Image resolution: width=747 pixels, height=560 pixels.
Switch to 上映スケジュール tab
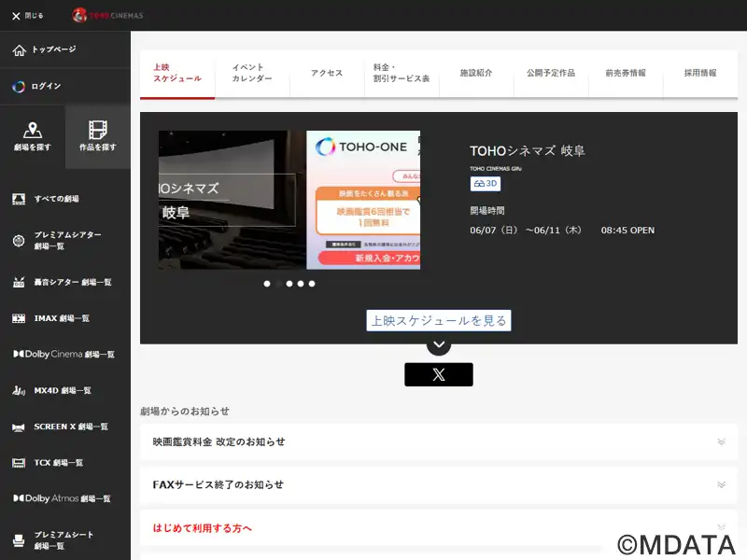[x=177, y=74]
